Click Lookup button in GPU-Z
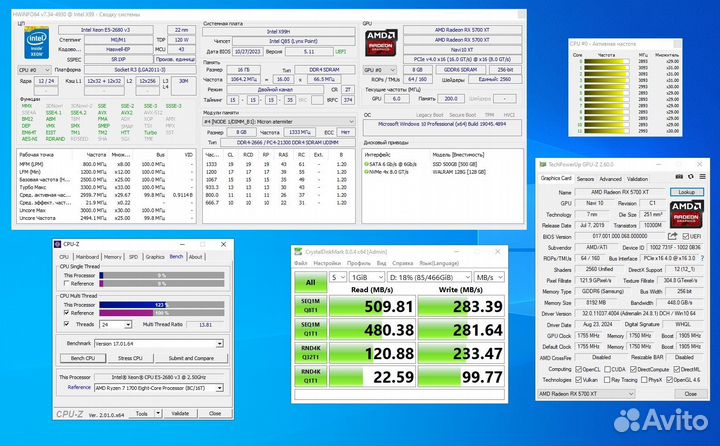The width and height of the screenshot is (720, 446). (x=686, y=192)
